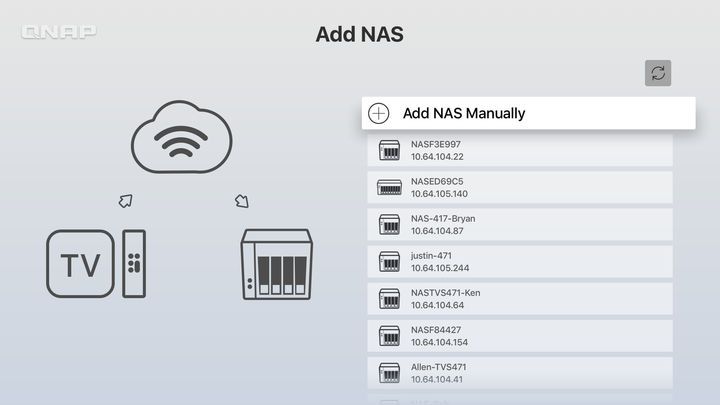Click the cloud Wi-Fi illustration icon

click(181, 137)
